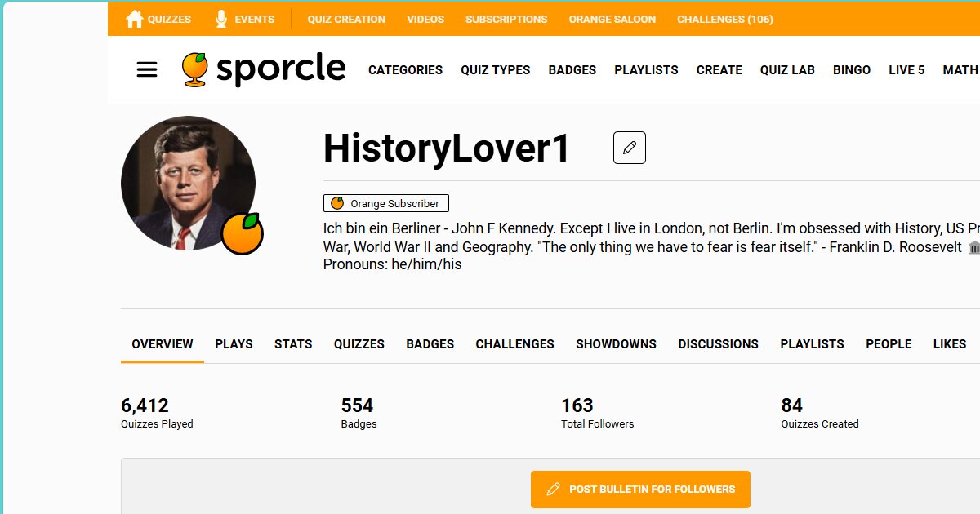
Task: Click orange icon in Orange Subscriber tag
Action: coord(337,203)
